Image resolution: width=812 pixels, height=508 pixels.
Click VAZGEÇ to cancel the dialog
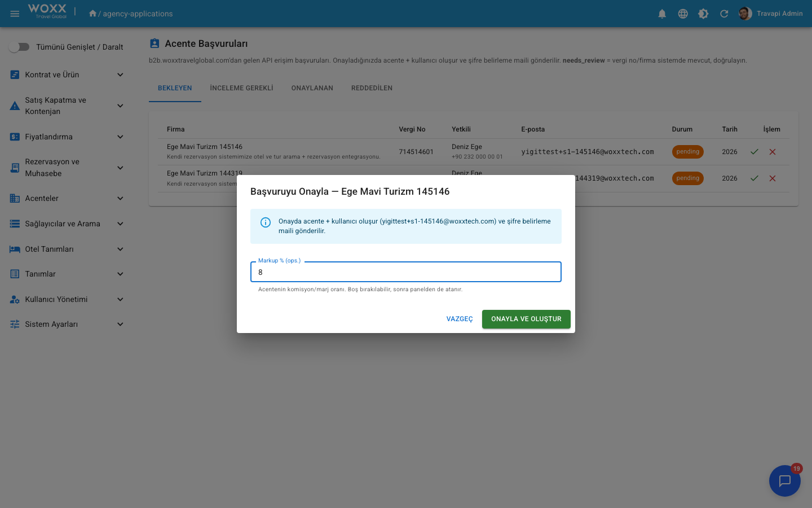pos(460,319)
